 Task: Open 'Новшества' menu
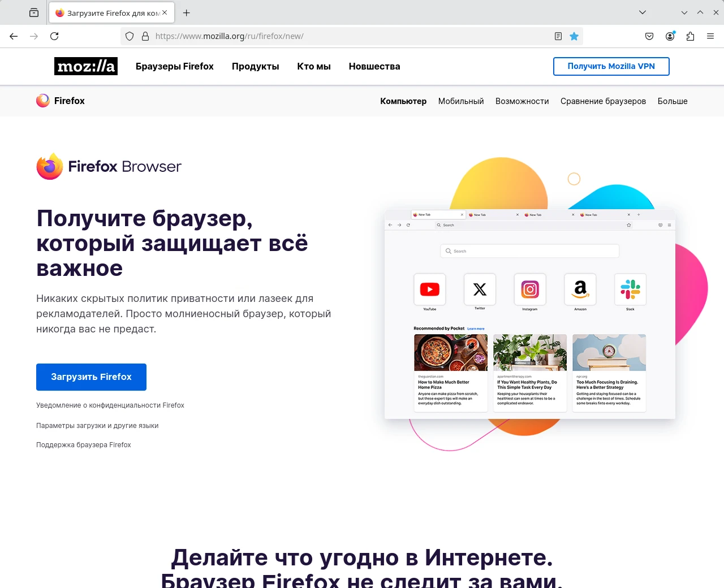(374, 66)
